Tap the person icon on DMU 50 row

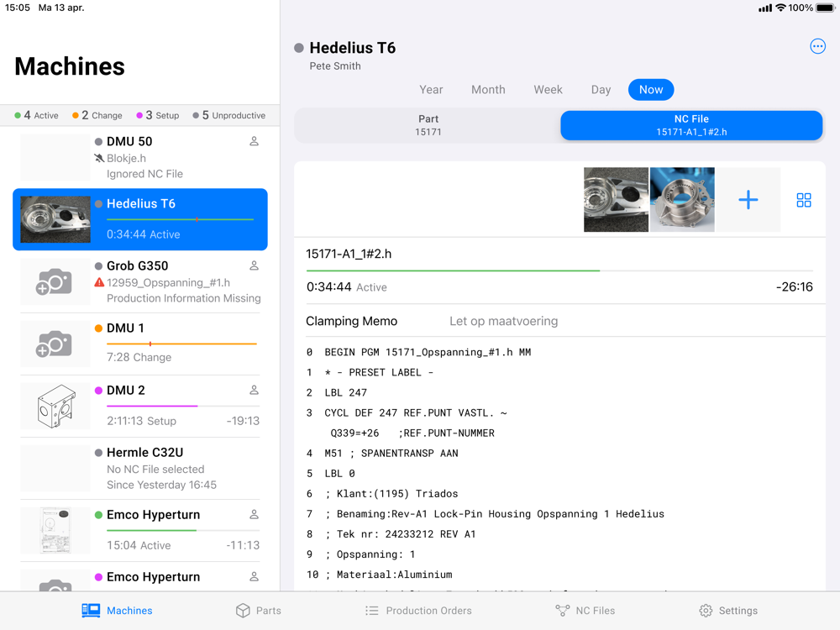(x=254, y=141)
